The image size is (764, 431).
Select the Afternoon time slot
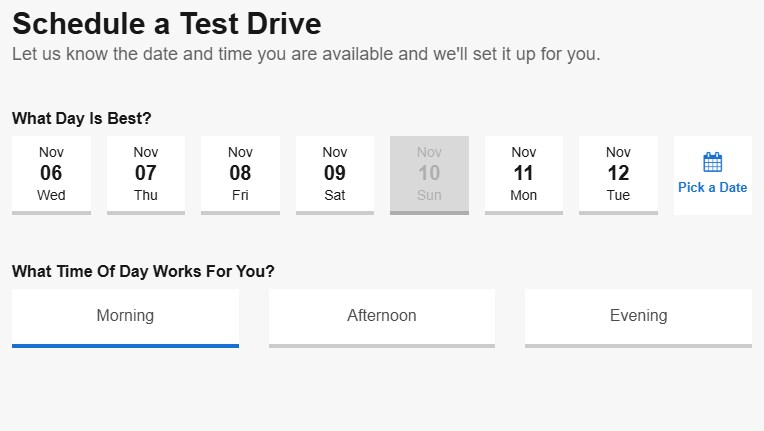point(382,316)
